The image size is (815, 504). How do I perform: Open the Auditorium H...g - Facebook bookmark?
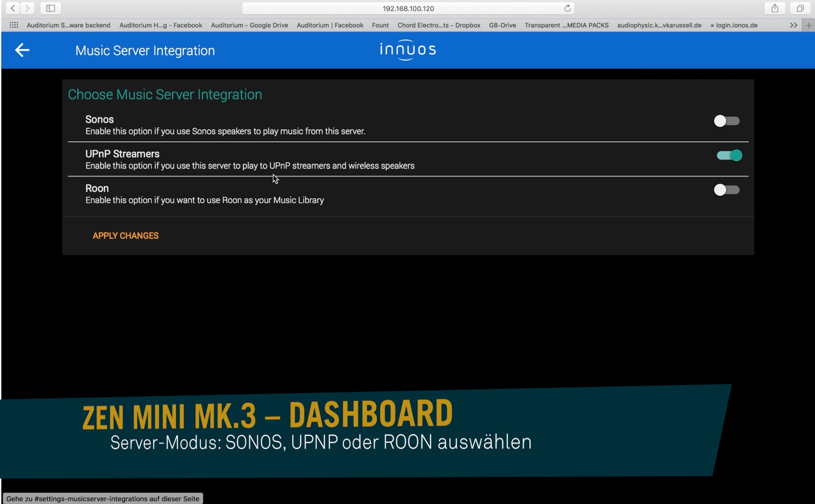tap(161, 25)
